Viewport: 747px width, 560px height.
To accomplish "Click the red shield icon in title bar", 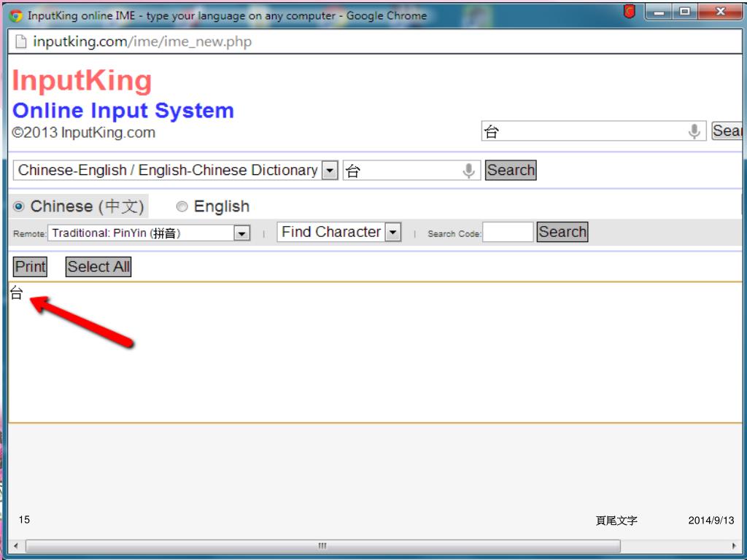I will tap(630, 12).
